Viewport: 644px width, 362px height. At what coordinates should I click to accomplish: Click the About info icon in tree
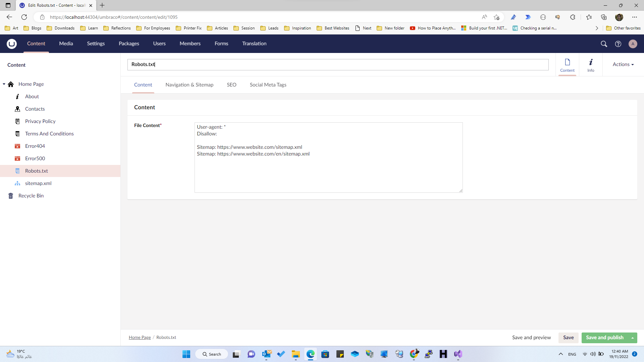(17, 97)
